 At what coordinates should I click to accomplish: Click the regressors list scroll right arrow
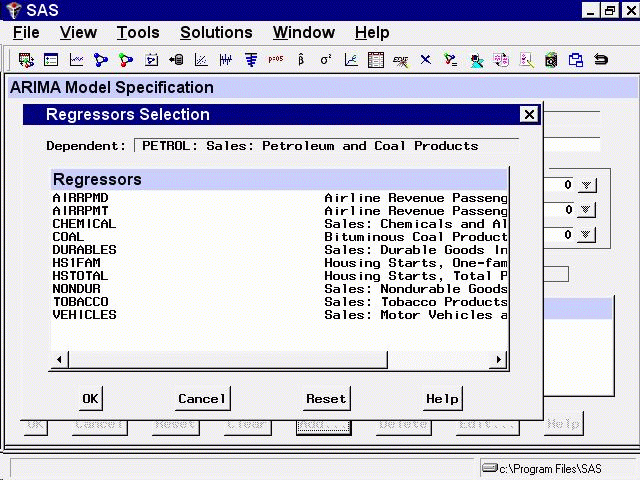coord(498,360)
